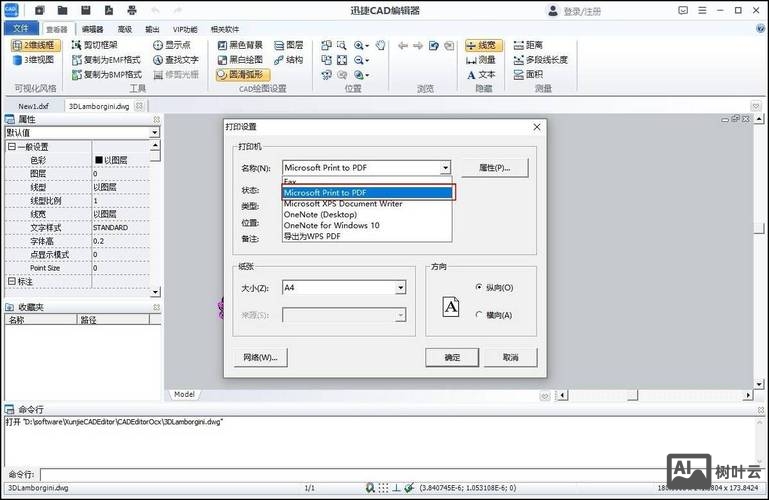Viewport: 769px width, 500px height.
Task: Open the paper size A4 dropdown
Action: [x=401, y=288]
